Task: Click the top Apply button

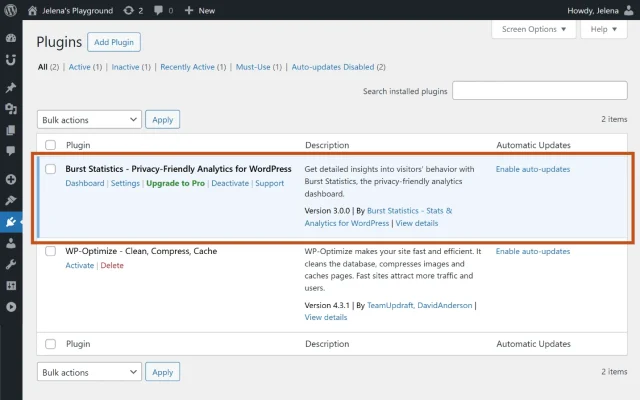Action: [162, 120]
